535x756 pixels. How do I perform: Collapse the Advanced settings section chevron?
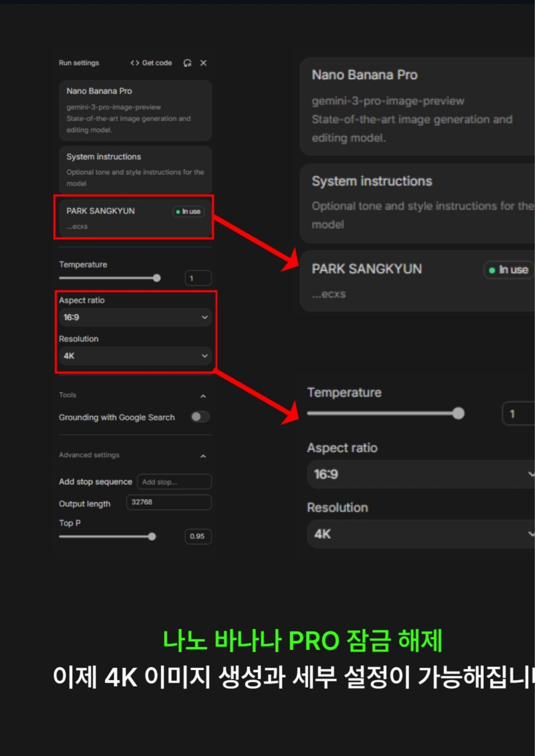(203, 456)
